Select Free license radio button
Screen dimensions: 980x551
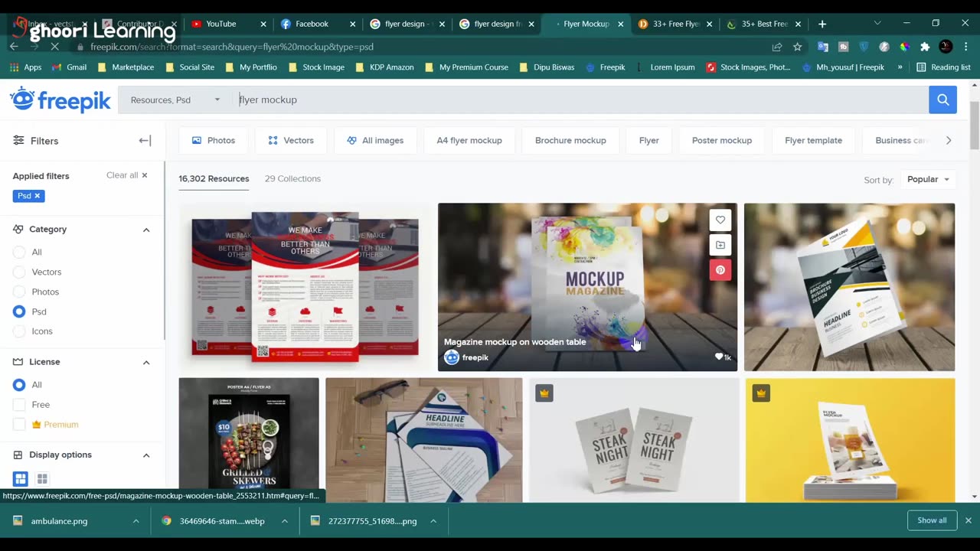(x=19, y=405)
